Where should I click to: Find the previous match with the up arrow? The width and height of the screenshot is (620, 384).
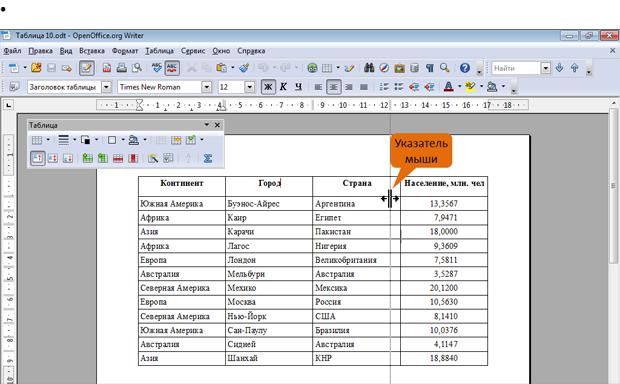(575, 68)
